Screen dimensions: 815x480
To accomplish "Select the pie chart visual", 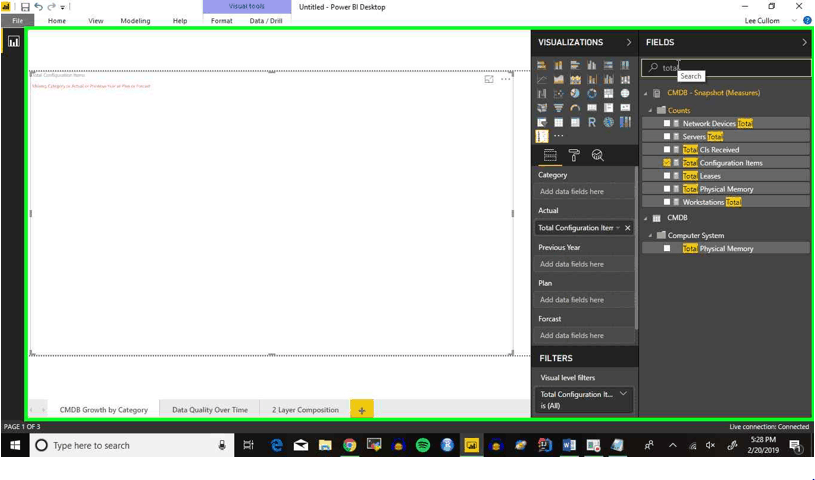I will click(x=575, y=94).
